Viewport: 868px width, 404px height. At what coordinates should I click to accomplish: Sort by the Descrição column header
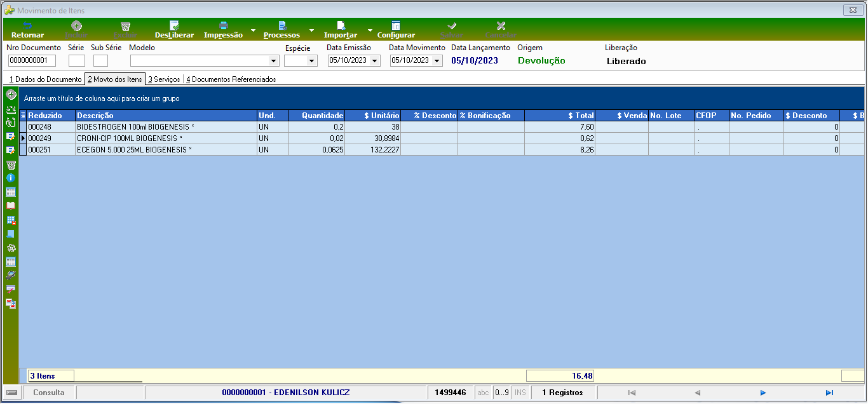pyautogui.click(x=166, y=116)
